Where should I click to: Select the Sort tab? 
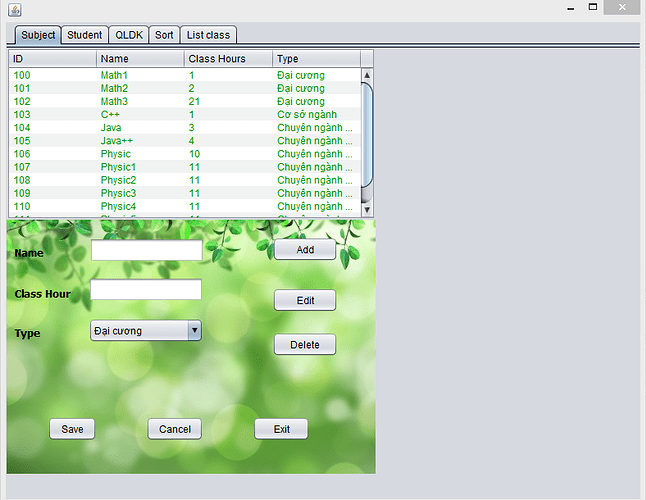[x=164, y=35]
